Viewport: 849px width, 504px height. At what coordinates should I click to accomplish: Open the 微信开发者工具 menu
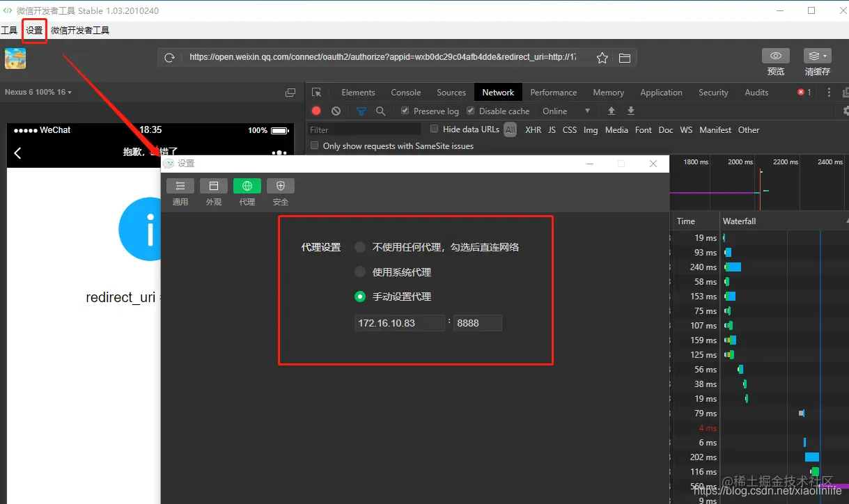click(80, 31)
